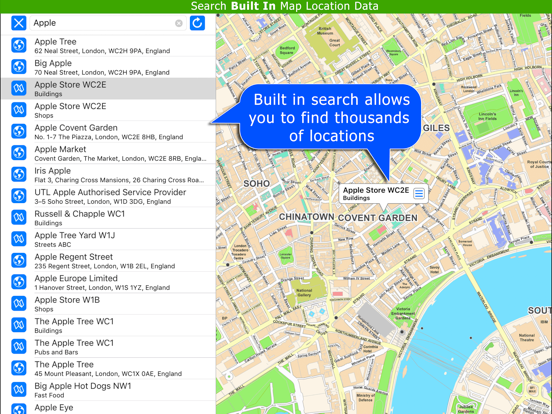Click globe icon beside UTL Apple Authorised Service
The width and height of the screenshot is (552, 414).
tap(19, 196)
